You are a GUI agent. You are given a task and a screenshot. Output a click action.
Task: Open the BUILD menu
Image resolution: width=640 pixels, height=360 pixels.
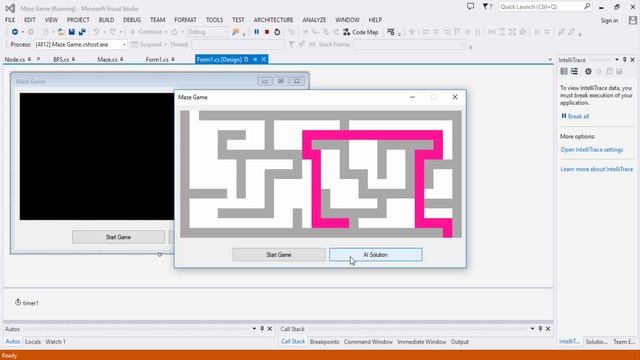[107, 20]
